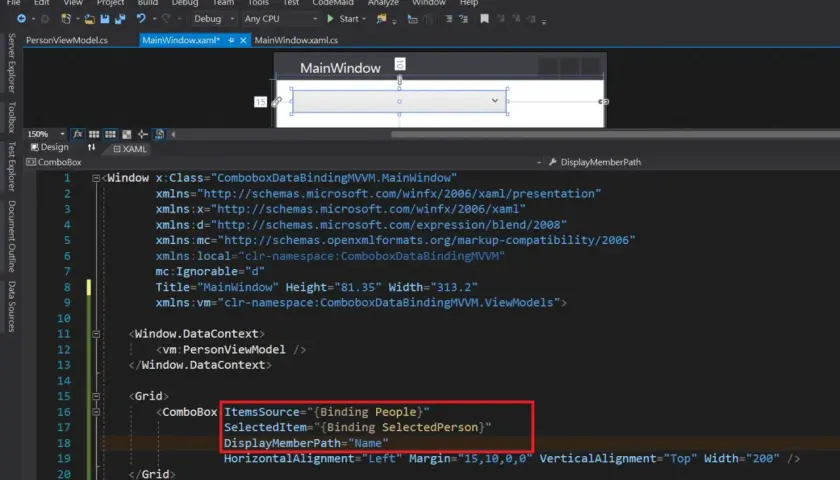
Task: Click the comment selection toolbar icon
Action: tap(412, 19)
